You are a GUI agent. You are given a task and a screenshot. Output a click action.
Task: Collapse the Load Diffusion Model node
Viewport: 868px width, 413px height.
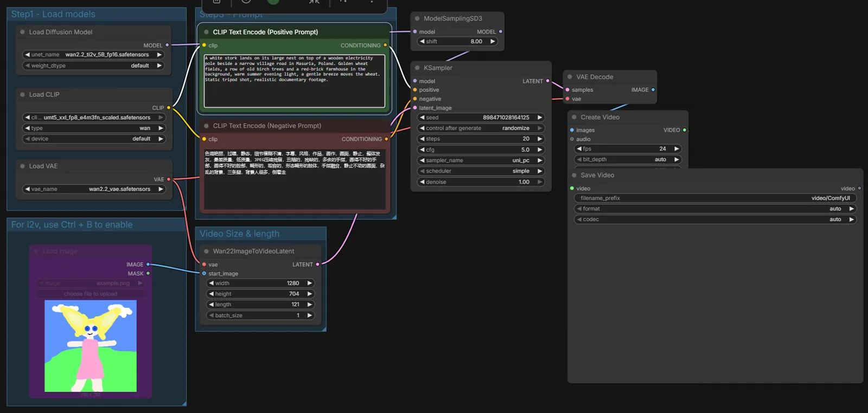click(22, 32)
